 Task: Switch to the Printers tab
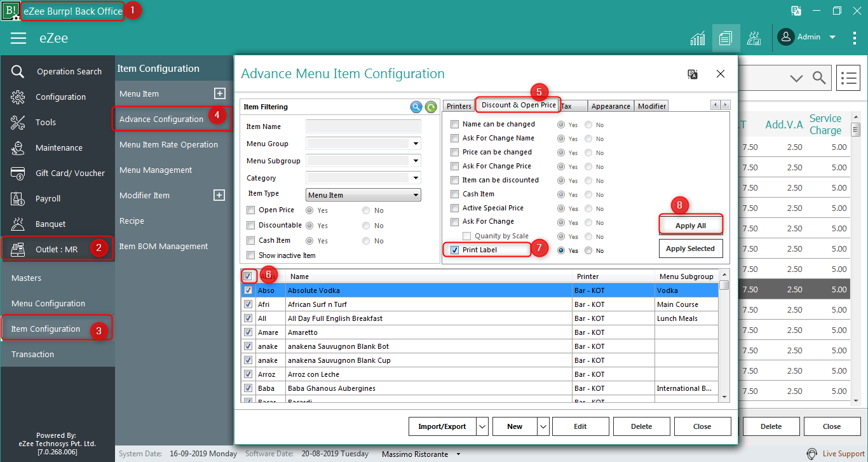[x=459, y=106]
